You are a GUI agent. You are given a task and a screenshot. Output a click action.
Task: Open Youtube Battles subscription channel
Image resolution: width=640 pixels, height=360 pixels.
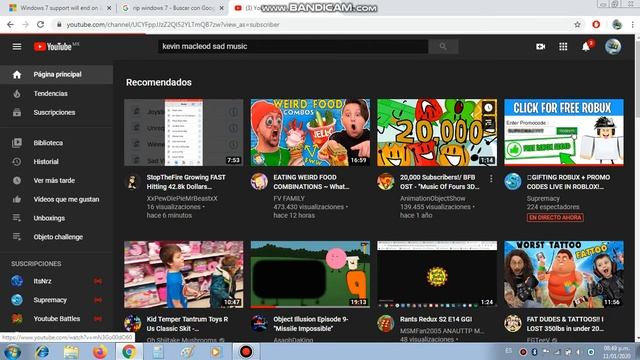click(56, 319)
